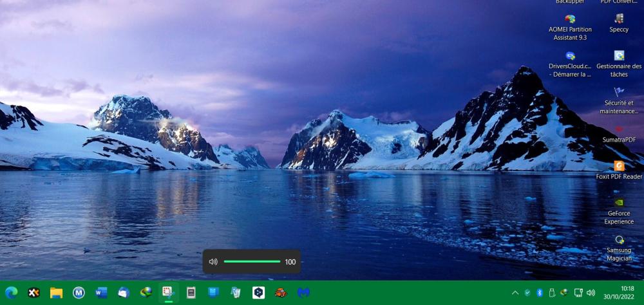Open the orange car taskbar app

point(281,293)
